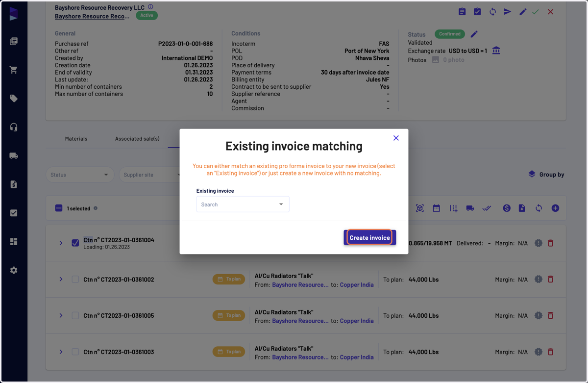Open Bayshore Resource Reco... supplier link in header
Image resolution: width=588 pixels, height=383 pixels.
coord(92,16)
